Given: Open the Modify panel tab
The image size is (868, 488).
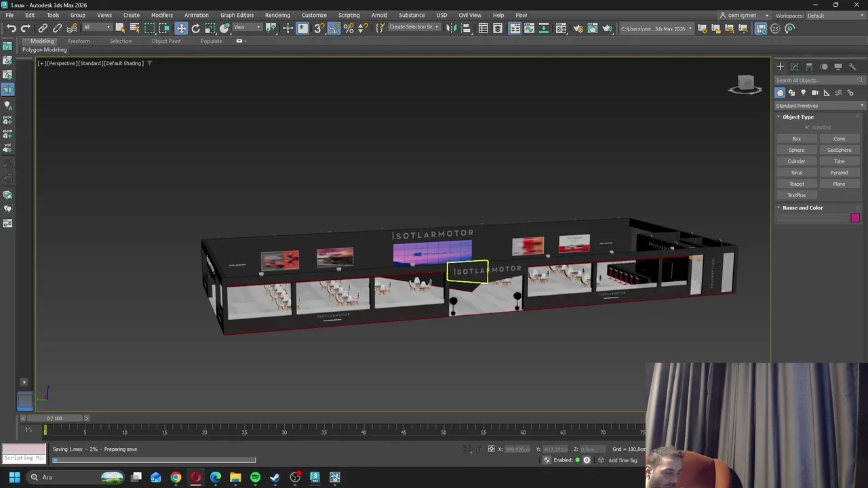Looking at the screenshot, I should 795,66.
